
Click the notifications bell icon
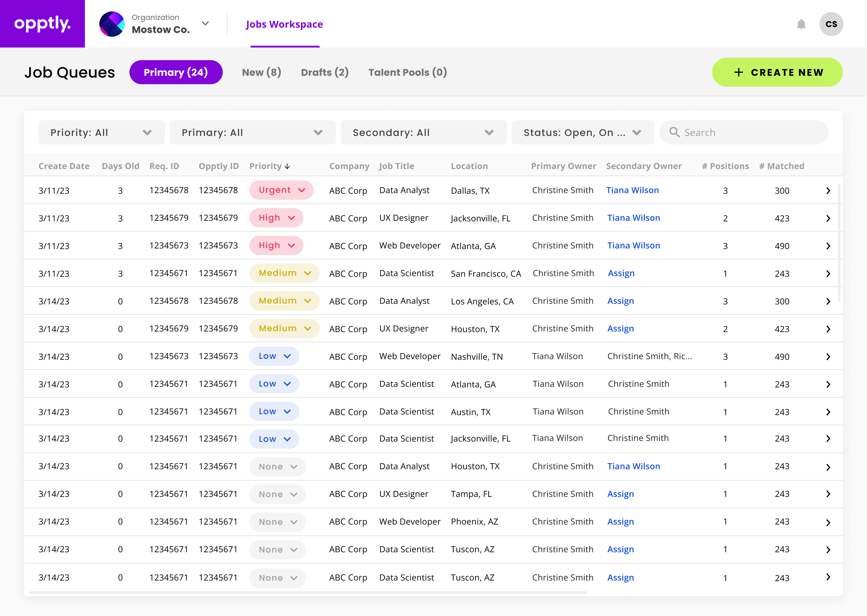click(x=801, y=24)
